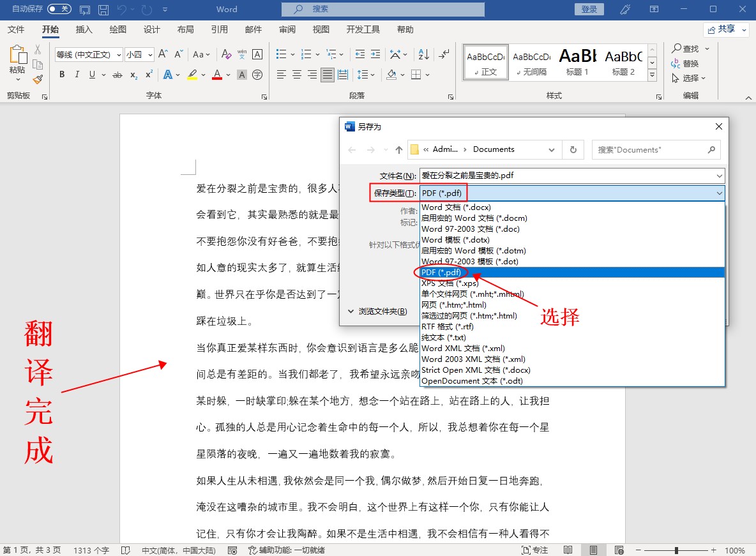Click the Format Painter brush icon
Screen dimensions: 756x556
(38, 80)
